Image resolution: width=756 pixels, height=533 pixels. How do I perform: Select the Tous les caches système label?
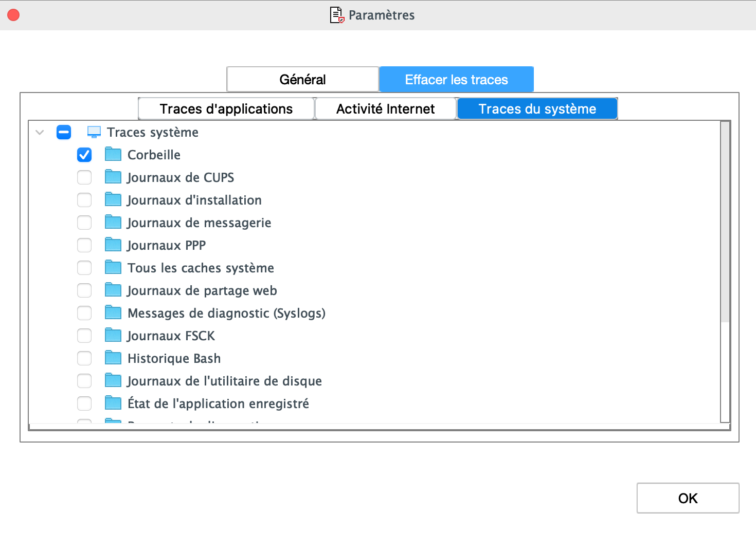click(201, 268)
